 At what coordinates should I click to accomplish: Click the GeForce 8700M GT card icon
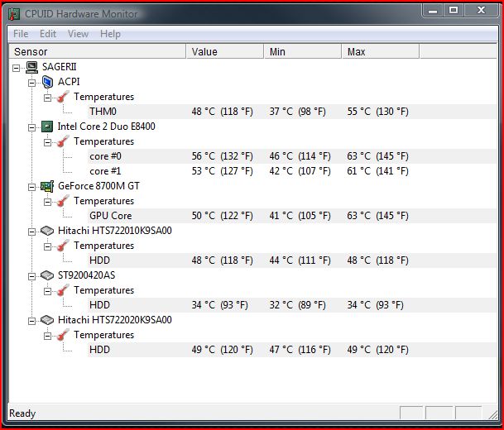47,186
